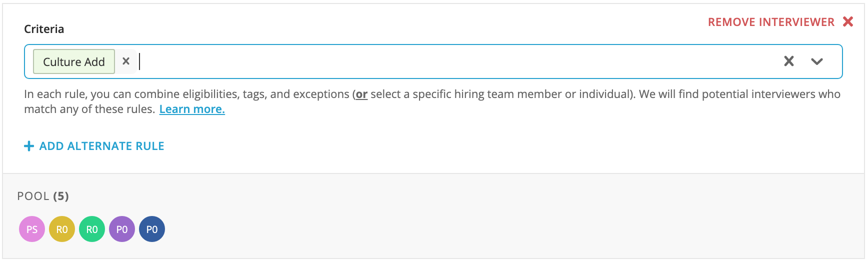Click the 'In each rule' description text
868x262 pixels.
pyautogui.click(x=432, y=101)
